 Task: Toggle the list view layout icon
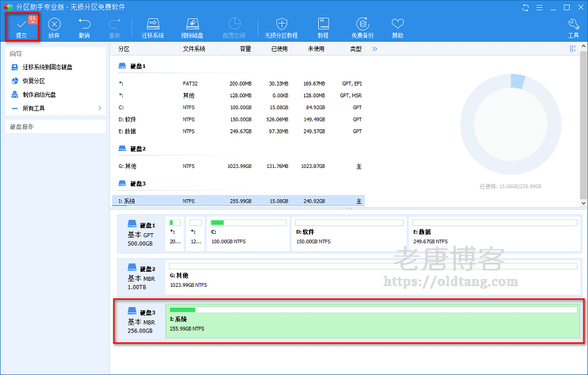pos(573,49)
